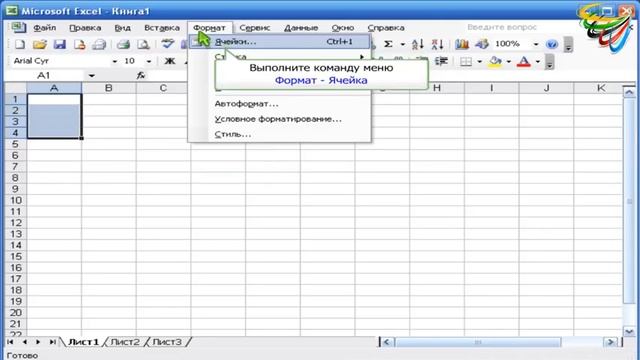Open the font name Arial Cyr dropdown
This screenshot has height=360, width=640.
tap(115, 61)
